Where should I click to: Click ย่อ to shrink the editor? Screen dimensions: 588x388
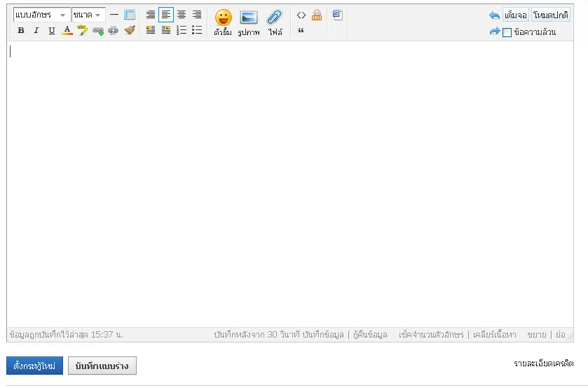560,334
